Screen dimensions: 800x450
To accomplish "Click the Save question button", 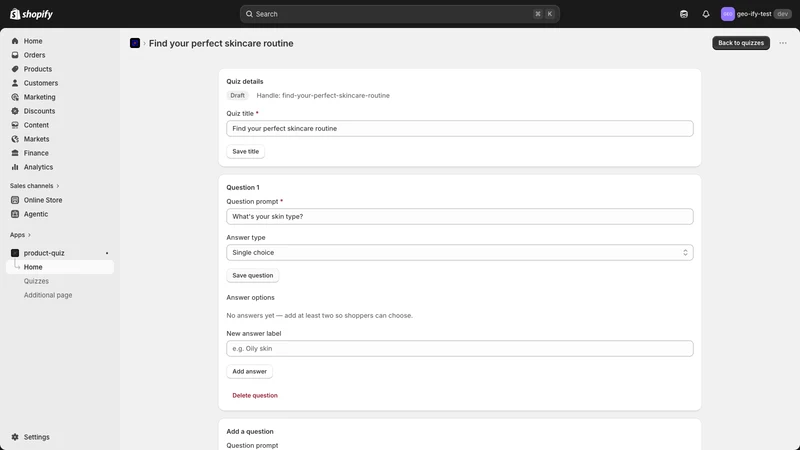I will coord(253,276).
